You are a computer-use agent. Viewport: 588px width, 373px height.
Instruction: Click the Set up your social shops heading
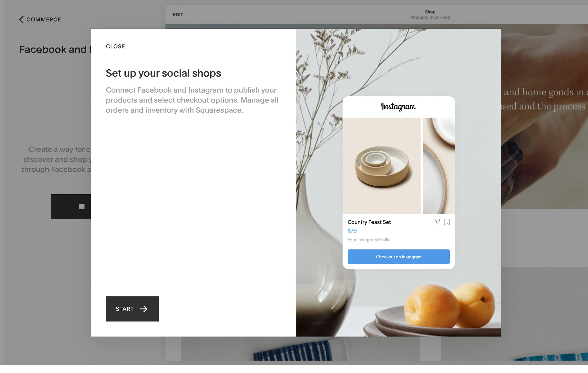tap(163, 73)
